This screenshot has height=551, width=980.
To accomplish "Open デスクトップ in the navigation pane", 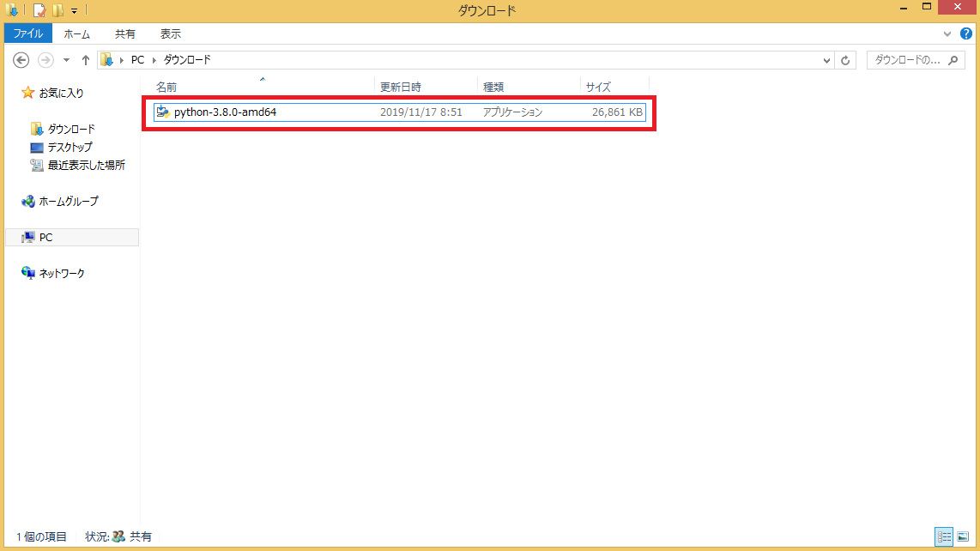I will point(70,148).
